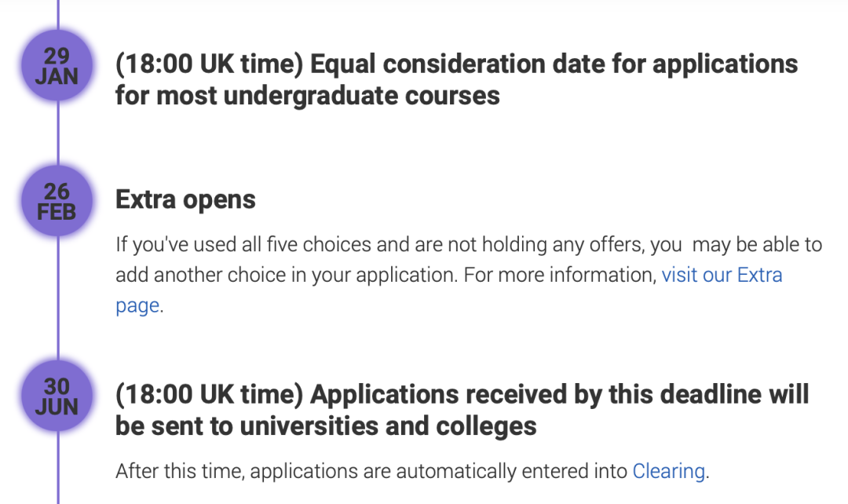Click the 'for most undergraduate courses' heading line
The width and height of the screenshot is (848, 504).
click(x=308, y=96)
